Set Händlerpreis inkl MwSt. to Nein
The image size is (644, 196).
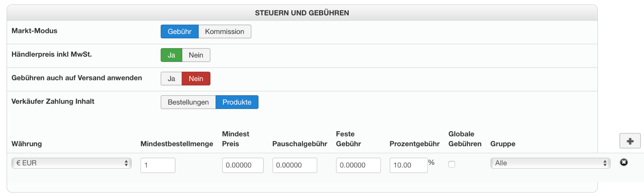point(196,55)
